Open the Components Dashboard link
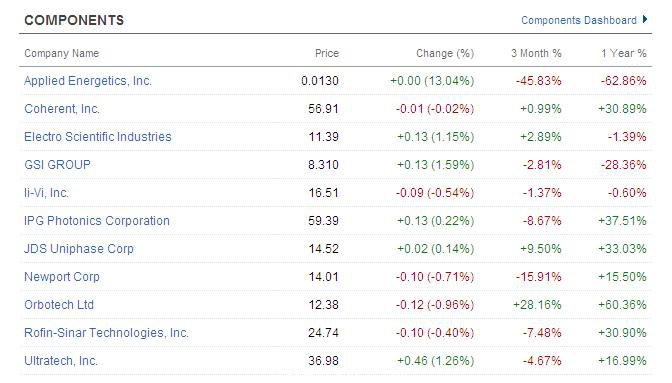 pyautogui.click(x=579, y=20)
